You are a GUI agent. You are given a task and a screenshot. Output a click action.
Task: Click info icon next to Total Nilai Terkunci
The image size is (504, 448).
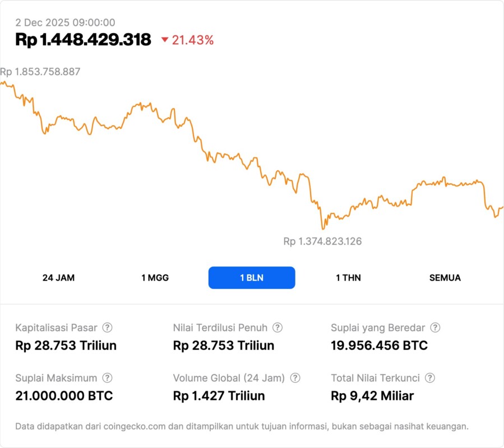(430, 378)
